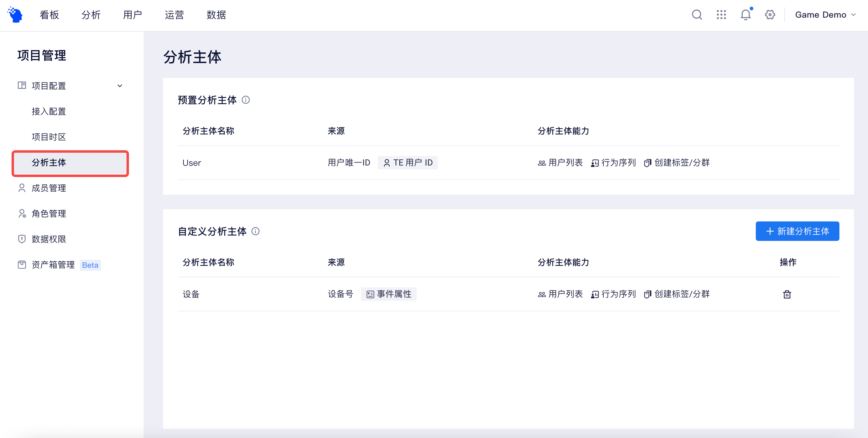Expand the Game Demo project dropdown
The width and height of the screenshot is (868, 438).
(825, 15)
